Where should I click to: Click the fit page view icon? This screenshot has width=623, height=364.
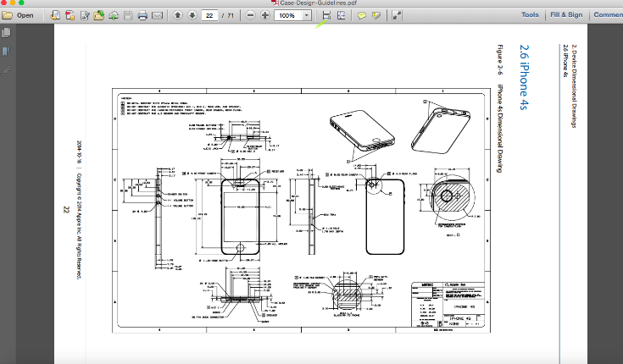[342, 15]
